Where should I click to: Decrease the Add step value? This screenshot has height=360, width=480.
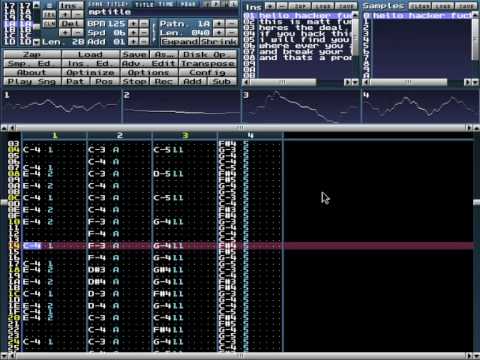144,42
